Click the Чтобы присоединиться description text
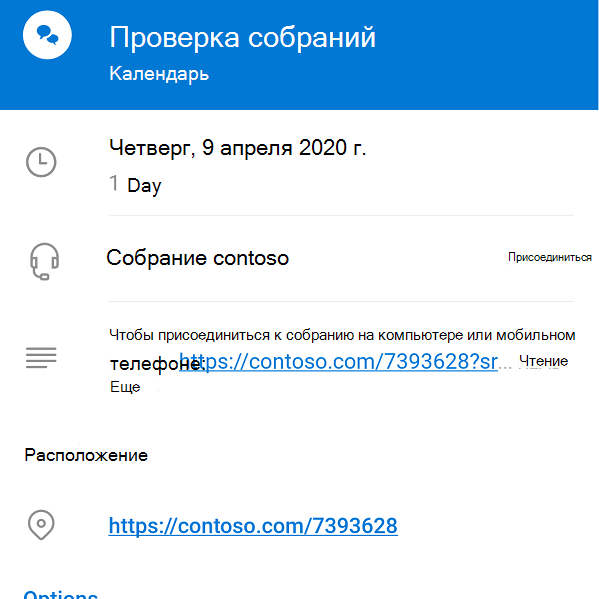Image resolution: width=599 pixels, height=599 pixels. pos(342,335)
